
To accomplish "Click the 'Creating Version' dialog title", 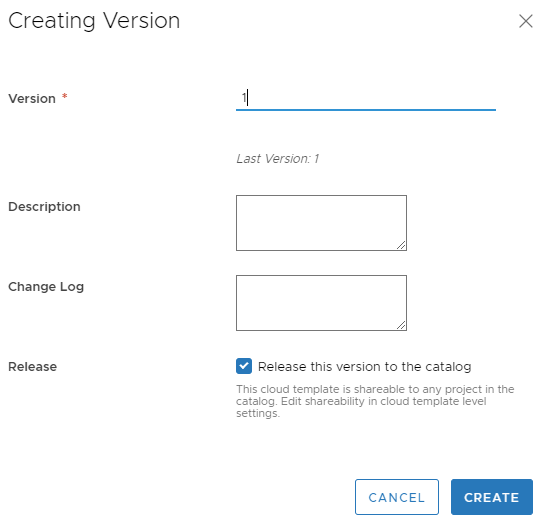I will 94,20.
